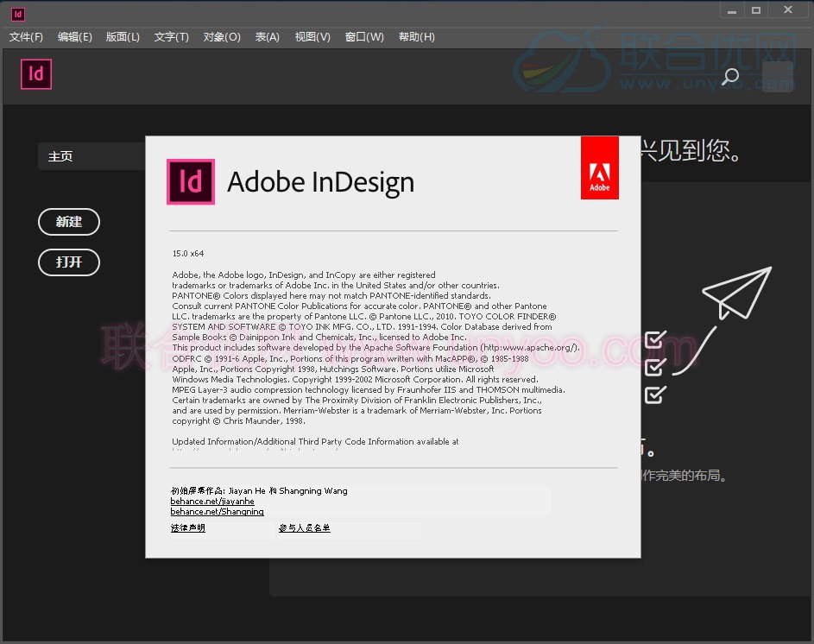Screen dimensions: 814x644
Task: Open the 对象(O) menu
Action: click(222, 37)
